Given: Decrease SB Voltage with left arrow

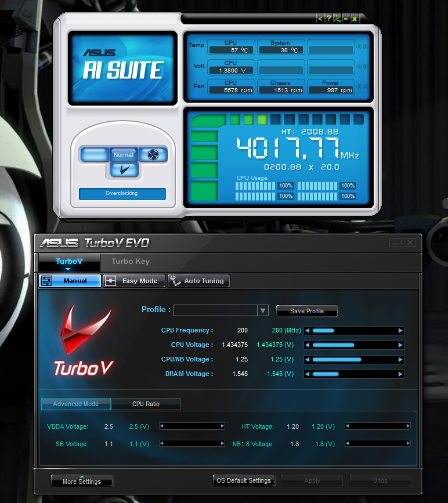Looking at the screenshot, I should coord(162,443).
